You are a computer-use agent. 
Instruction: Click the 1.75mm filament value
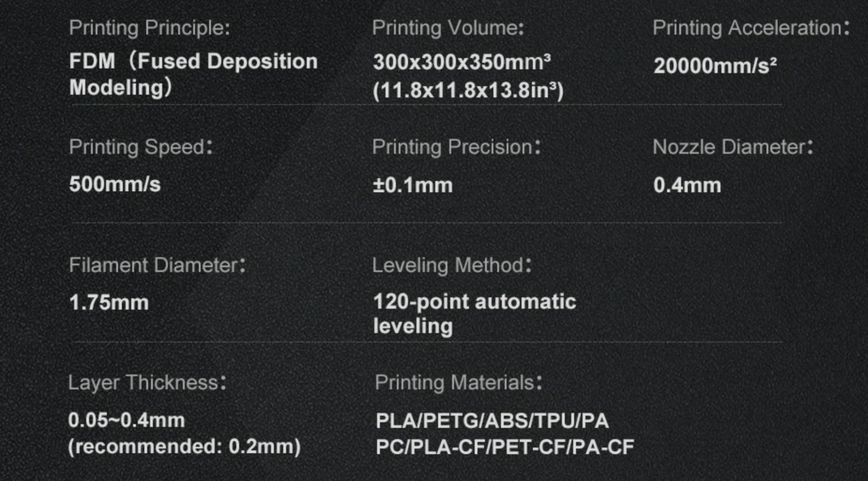tap(109, 303)
